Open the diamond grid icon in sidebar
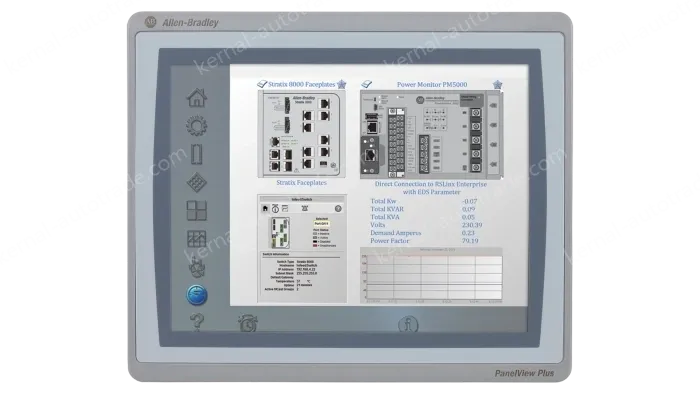Screen dimensions: 700x394 (x=196, y=182)
